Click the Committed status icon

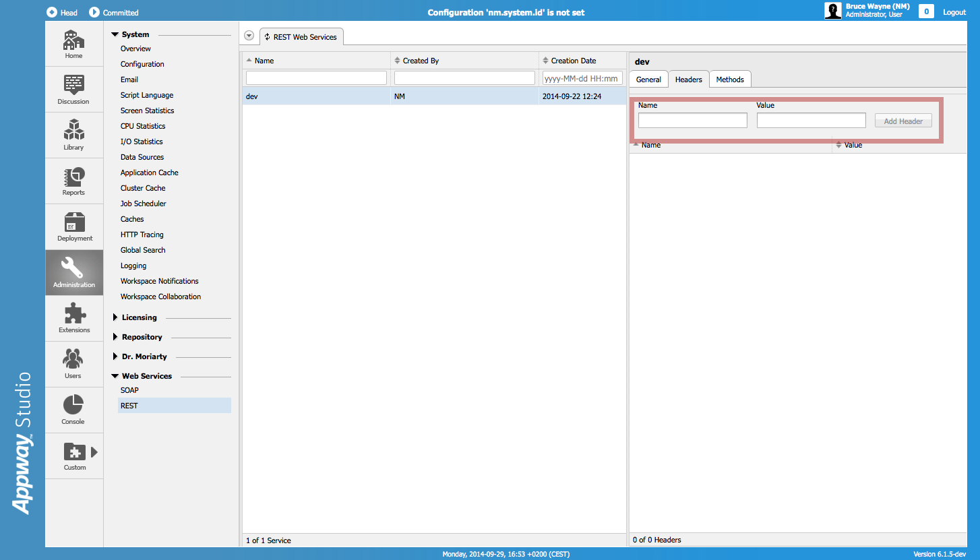point(94,12)
